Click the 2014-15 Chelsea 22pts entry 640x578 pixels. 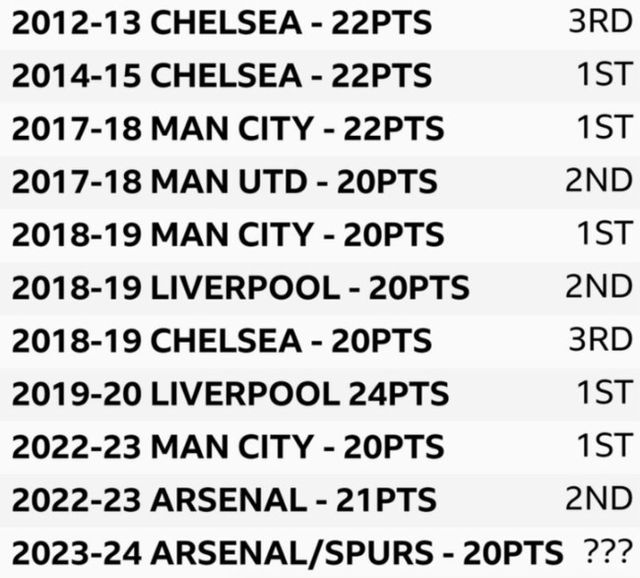pos(222,75)
